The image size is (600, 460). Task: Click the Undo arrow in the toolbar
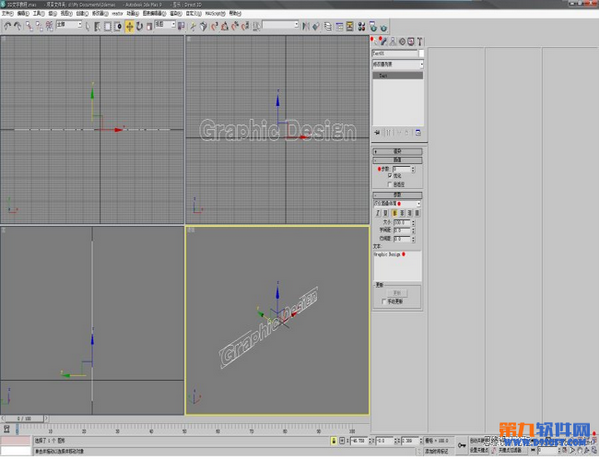(x=7, y=26)
